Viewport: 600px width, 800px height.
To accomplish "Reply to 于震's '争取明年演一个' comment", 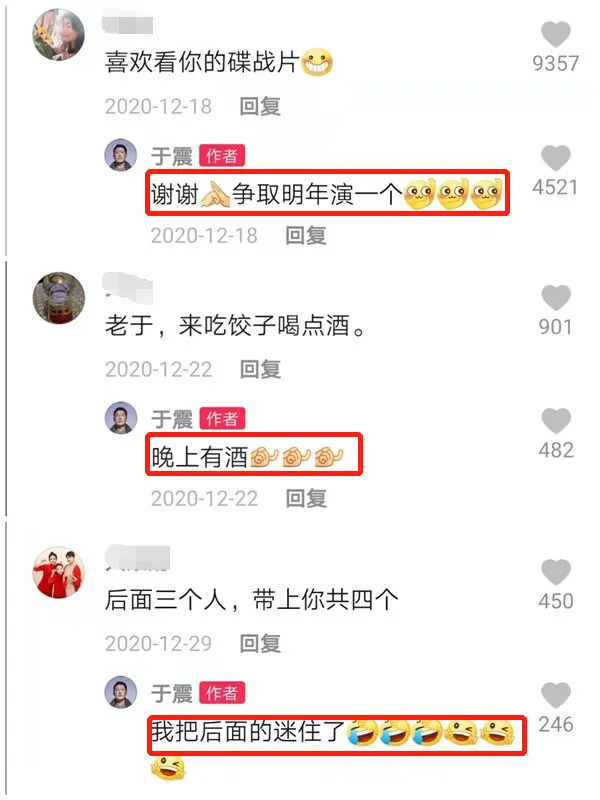I will (306, 236).
